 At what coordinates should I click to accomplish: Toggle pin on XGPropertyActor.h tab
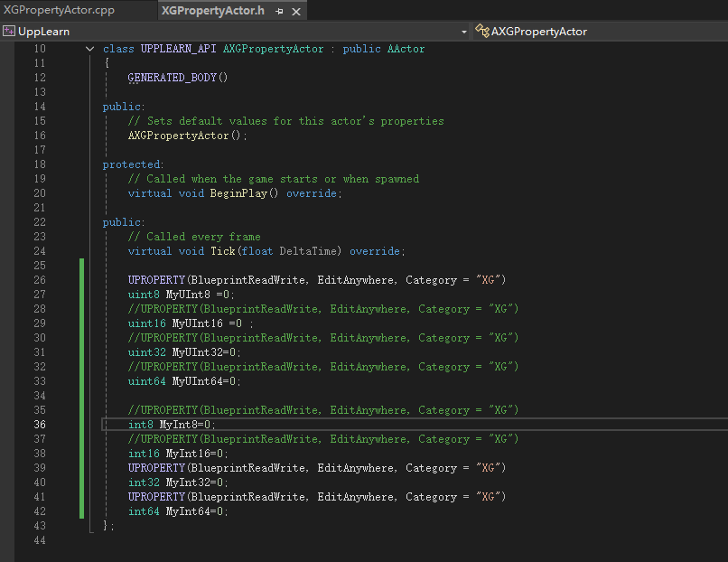(280, 11)
